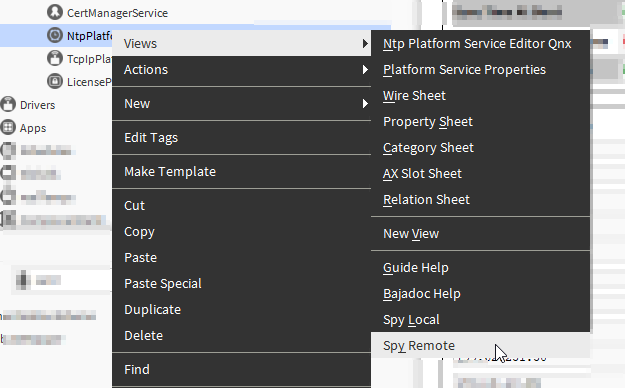Click the LicensePlatform service lock icon
Viewport: 625px width, 388px height.
[55, 81]
